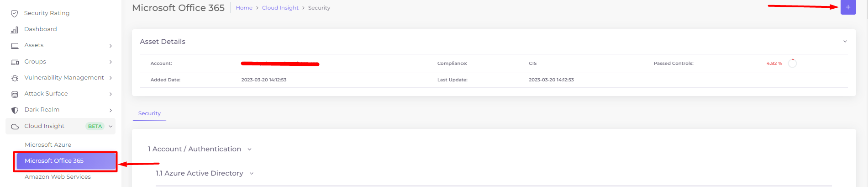This screenshot has width=868, height=187.
Task: Switch to the Security tab
Action: [149, 113]
